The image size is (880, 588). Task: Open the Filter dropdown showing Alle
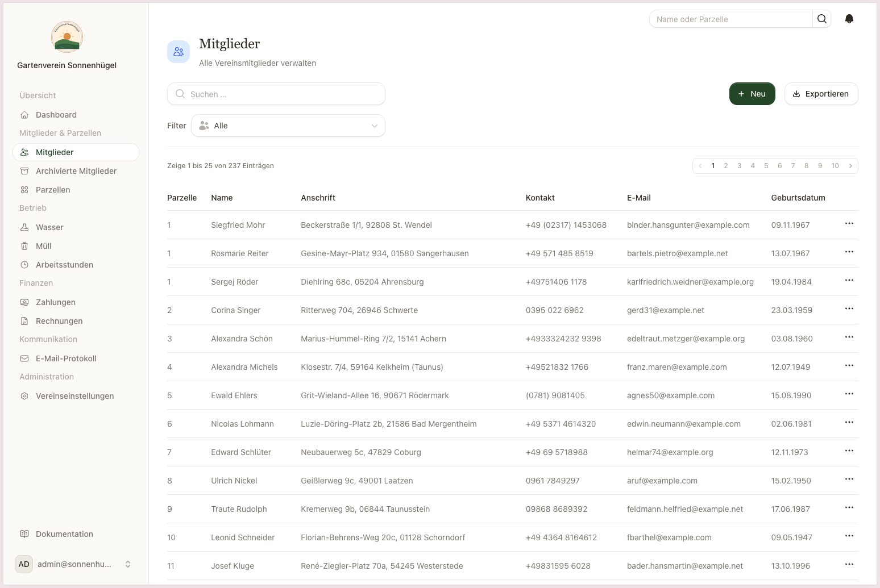tap(288, 126)
